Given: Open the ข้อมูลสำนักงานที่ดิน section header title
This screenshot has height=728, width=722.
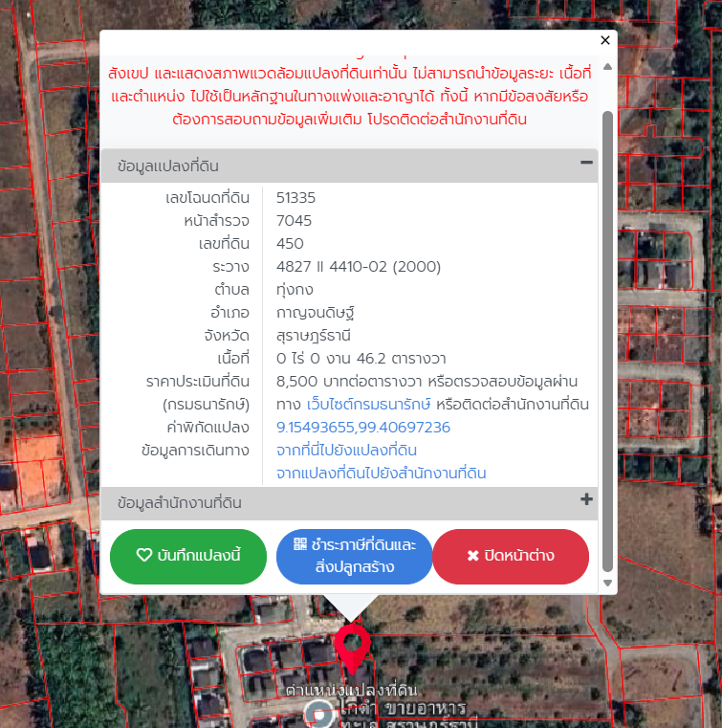Looking at the screenshot, I should (x=179, y=502).
